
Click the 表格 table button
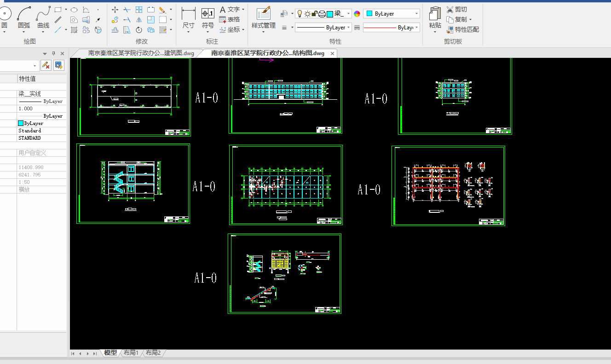pos(230,20)
